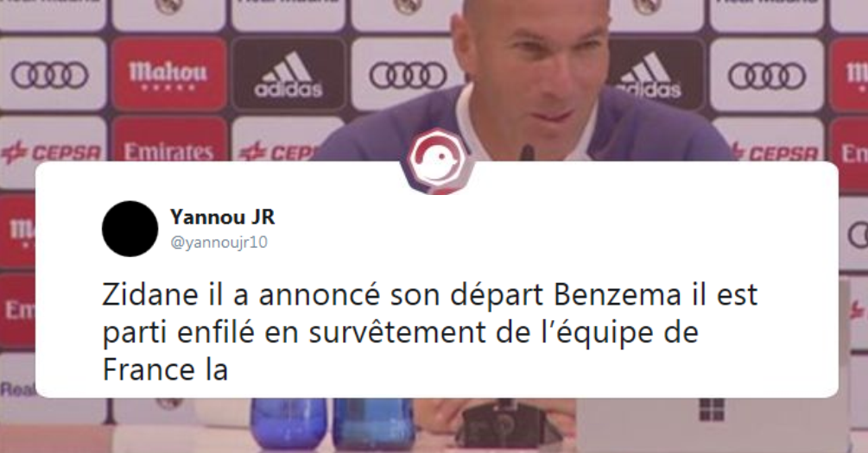Click the right blue water bottle

click(373, 424)
